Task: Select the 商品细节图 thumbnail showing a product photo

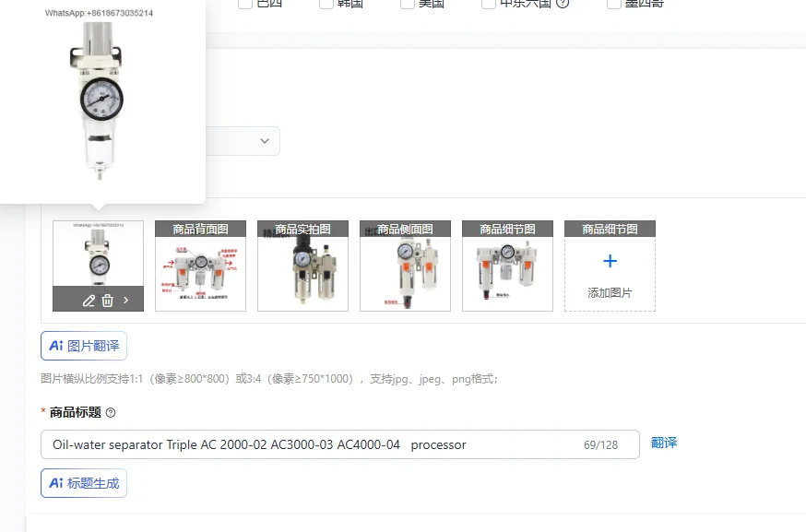Action: click(x=507, y=266)
